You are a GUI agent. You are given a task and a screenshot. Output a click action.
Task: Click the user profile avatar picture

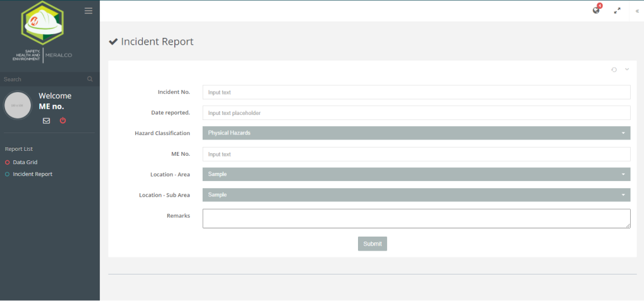tap(18, 105)
